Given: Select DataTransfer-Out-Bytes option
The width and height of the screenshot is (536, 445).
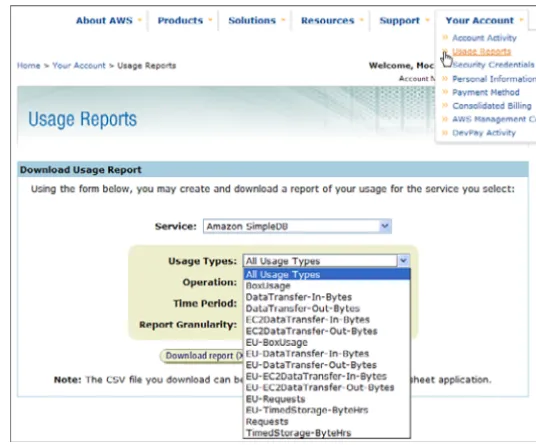Looking at the screenshot, I should point(327,308).
